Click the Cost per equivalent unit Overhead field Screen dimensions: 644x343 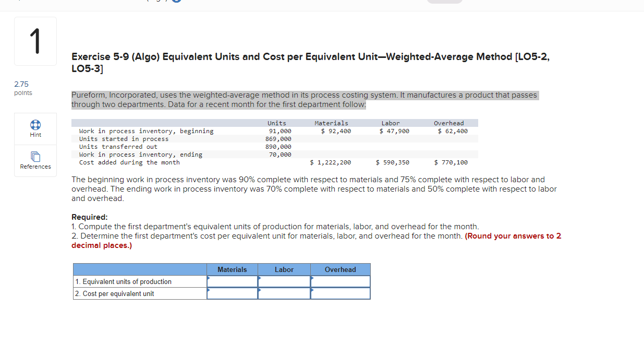click(x=340, y=293)
